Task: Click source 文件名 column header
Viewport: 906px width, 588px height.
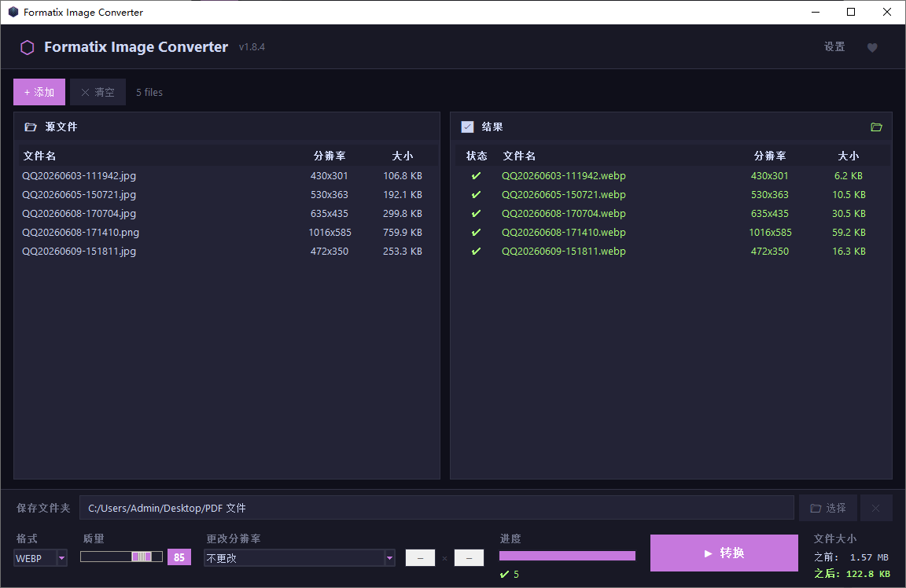Action: point(39,156)
